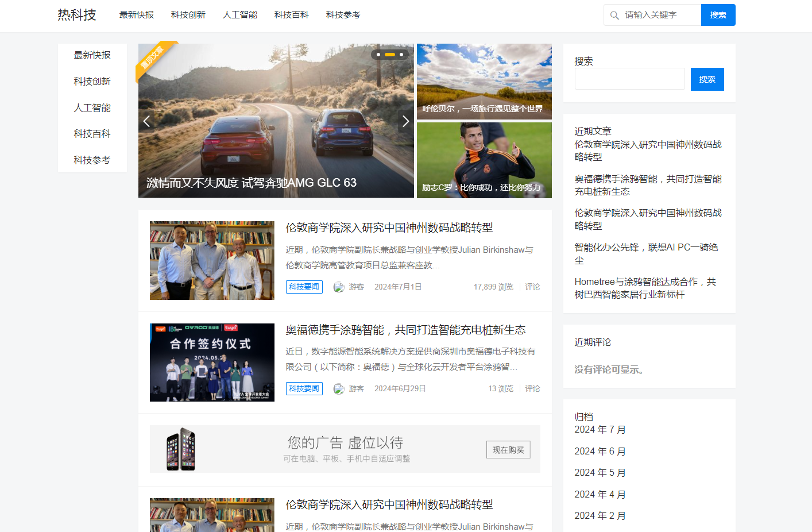Click author avatar on 2024年7月1日 article

point(339,287)
